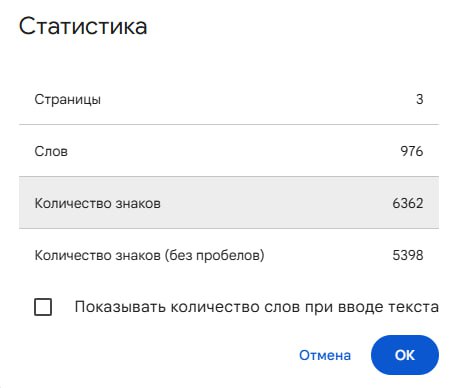Image resolution: width=457 pixels, height=388 pixels.
Task: Click the blank space between Слов and 976
Action: [x=233, y=151]
